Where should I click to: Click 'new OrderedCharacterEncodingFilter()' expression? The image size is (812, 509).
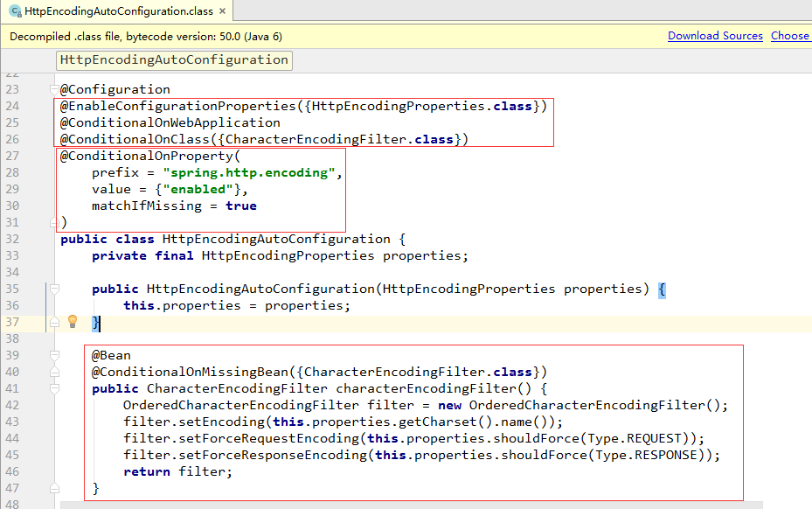[x=579, y=405]
